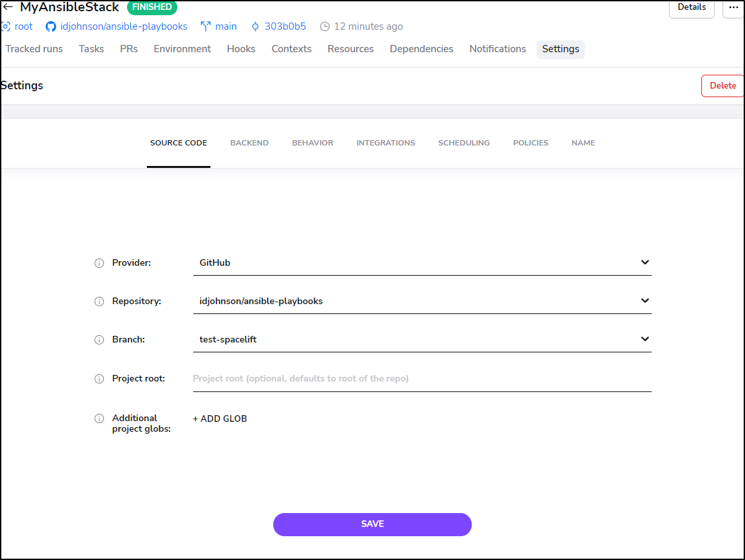Click the GitHub icon beside idjohnson/ansible-playbooks
The image size is (745, 560).
(x=51, y=26)
